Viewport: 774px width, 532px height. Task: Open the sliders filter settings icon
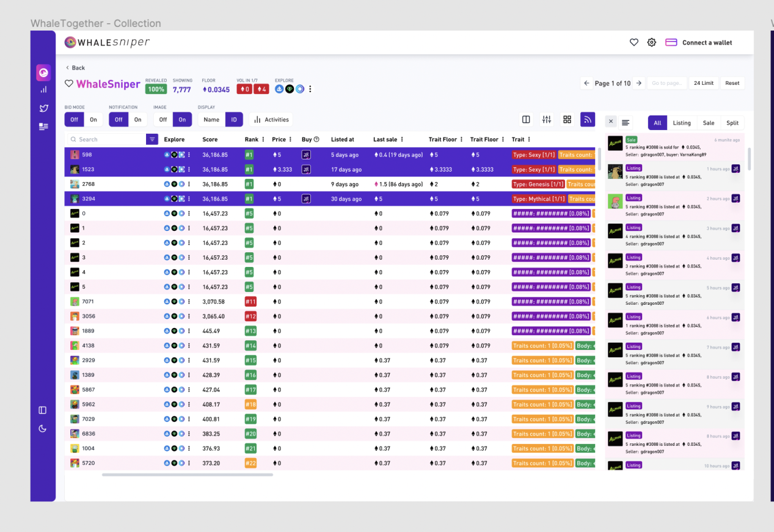click(x=547, y=120)
